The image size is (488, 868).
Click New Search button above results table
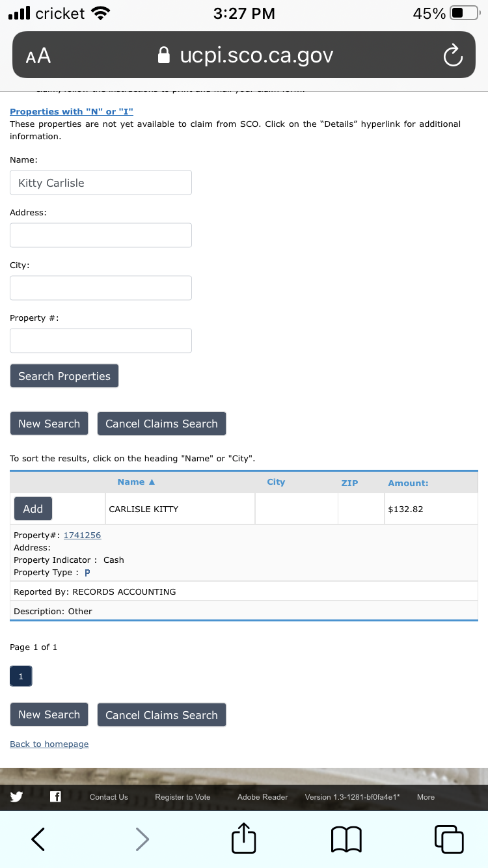click(49, 424)
